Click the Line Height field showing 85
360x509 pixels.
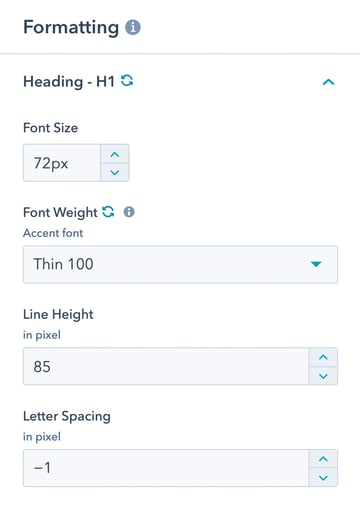pos(166,366)
